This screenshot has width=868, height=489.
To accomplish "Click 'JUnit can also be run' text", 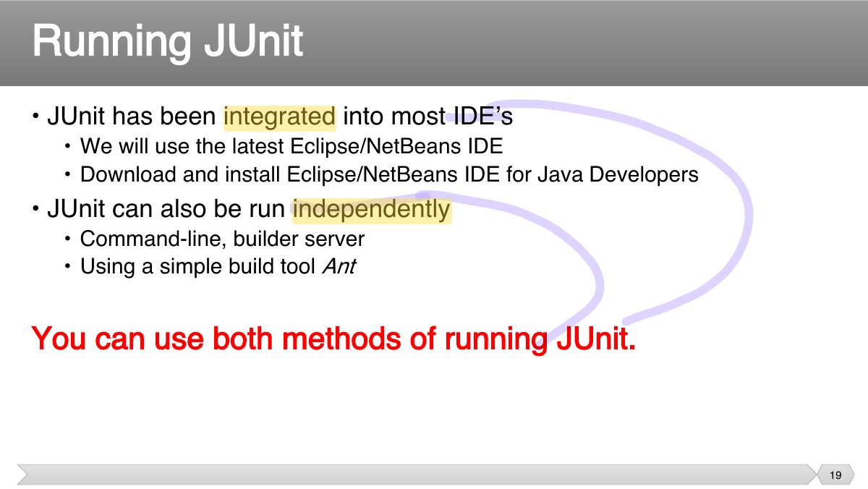I will (166, 210).
